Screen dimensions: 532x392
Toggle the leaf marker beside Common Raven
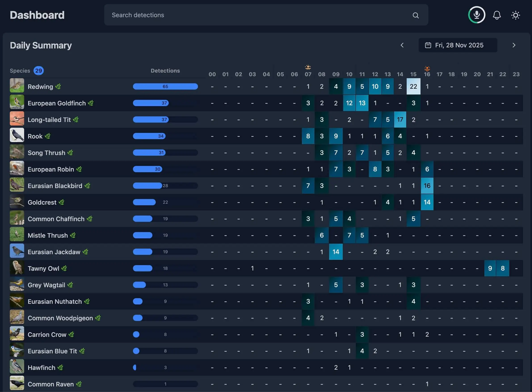[79, 384]
